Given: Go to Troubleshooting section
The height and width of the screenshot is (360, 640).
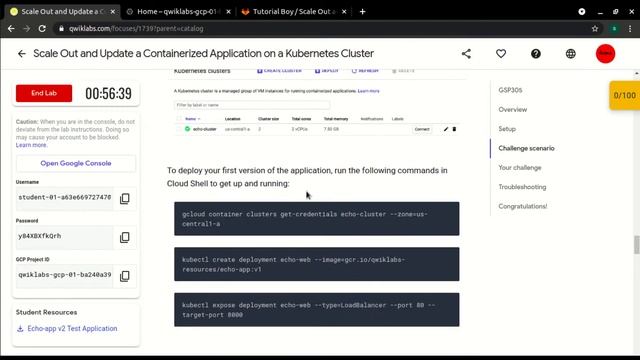Looking at the screenshot, I should coord(522,187).
